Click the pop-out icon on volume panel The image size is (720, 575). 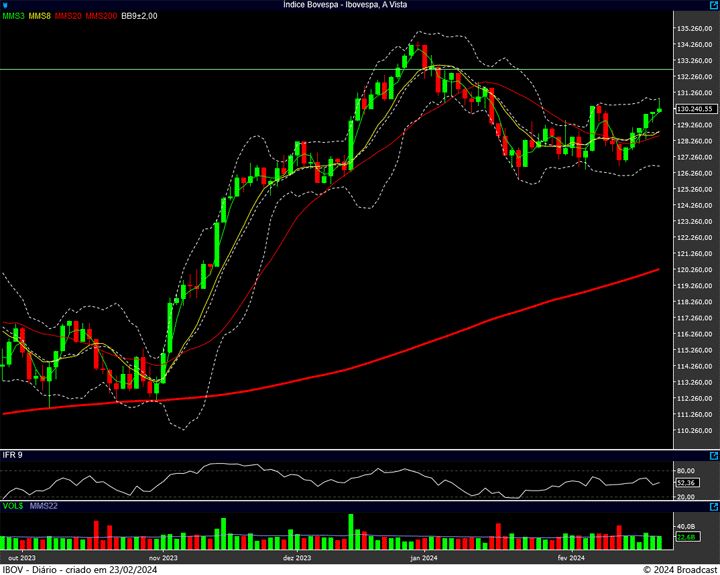[x=711, y=509]
